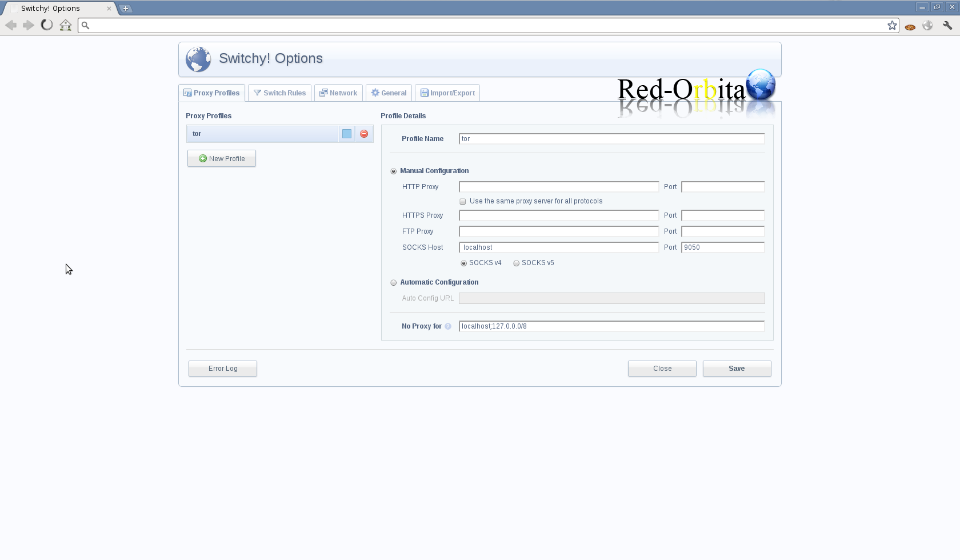Open the cookie extension icon in toolbar
The height and width of the screenshot is (560, 960).
910,26
